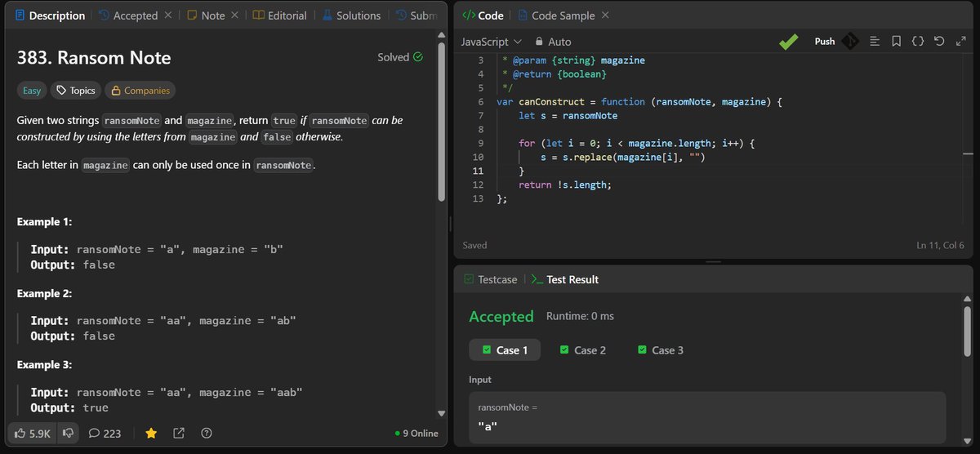Screen dimensions: 980x454
Task: Click the let s = ransomNote line
Action: [568, 116]
